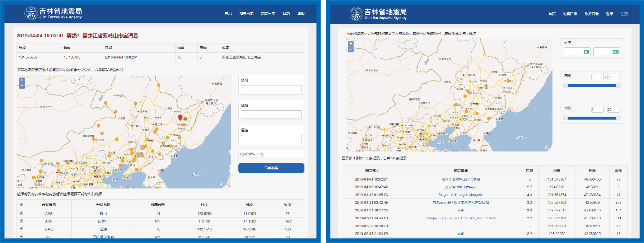Open the start date calendar picker
This screenshot has width=644, height=243.
586,52
